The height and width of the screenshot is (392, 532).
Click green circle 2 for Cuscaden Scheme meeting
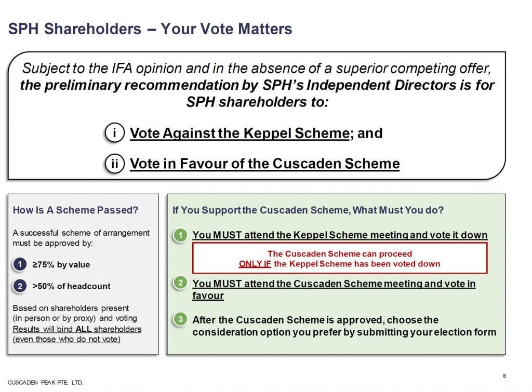180,283
